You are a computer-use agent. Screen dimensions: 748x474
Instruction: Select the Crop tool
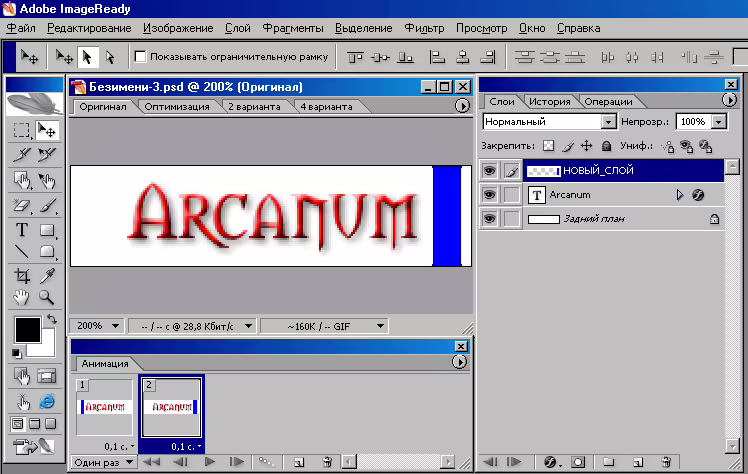coord(21,276)
